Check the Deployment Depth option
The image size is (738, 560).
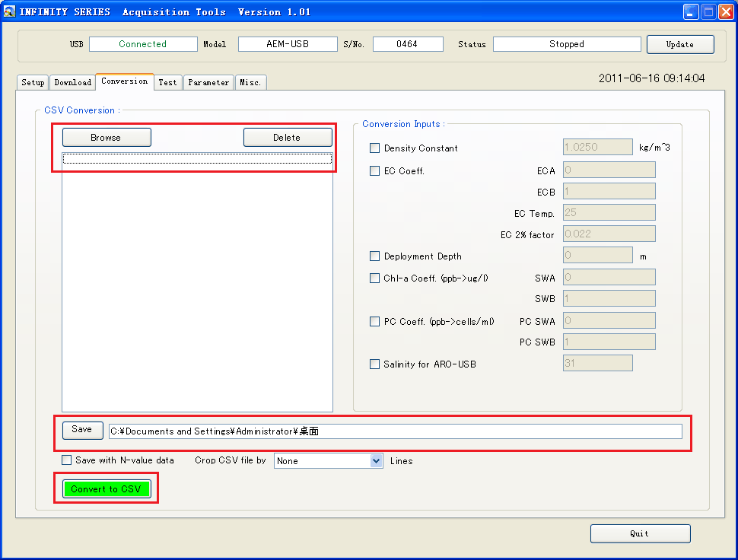coord(374,256)
